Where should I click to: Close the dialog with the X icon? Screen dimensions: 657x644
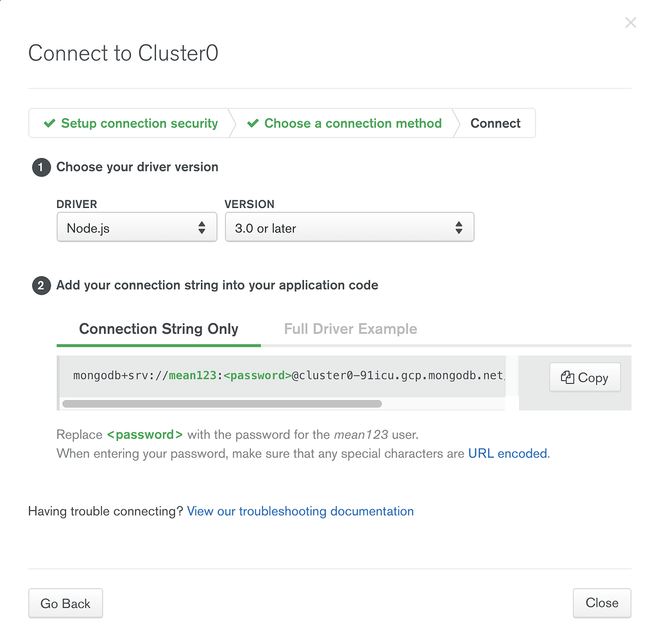(631, 23)
